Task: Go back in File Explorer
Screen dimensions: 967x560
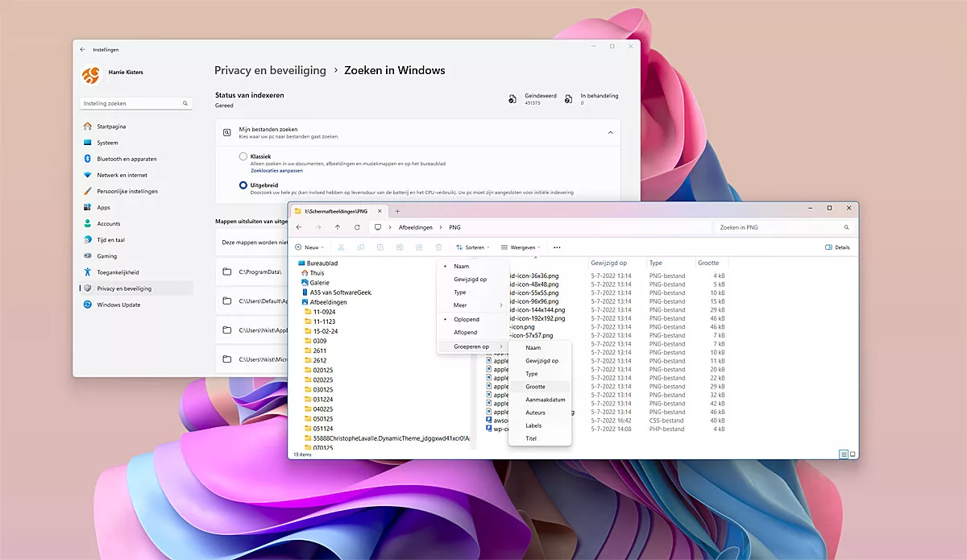Action: point(299,227)
